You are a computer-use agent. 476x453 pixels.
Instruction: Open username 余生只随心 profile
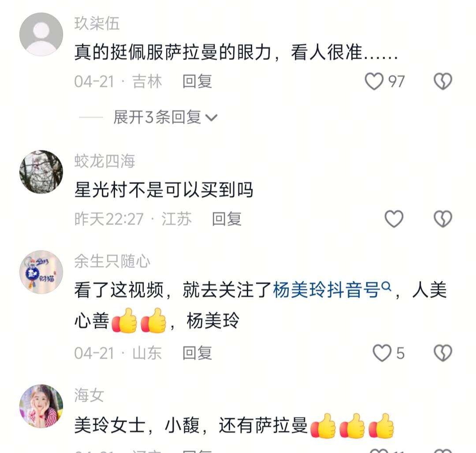click(112, 261)
